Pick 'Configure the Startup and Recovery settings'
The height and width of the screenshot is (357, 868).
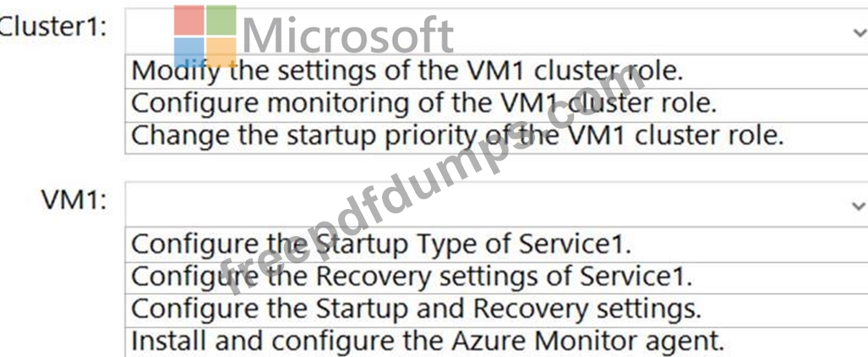click(416, 308)
